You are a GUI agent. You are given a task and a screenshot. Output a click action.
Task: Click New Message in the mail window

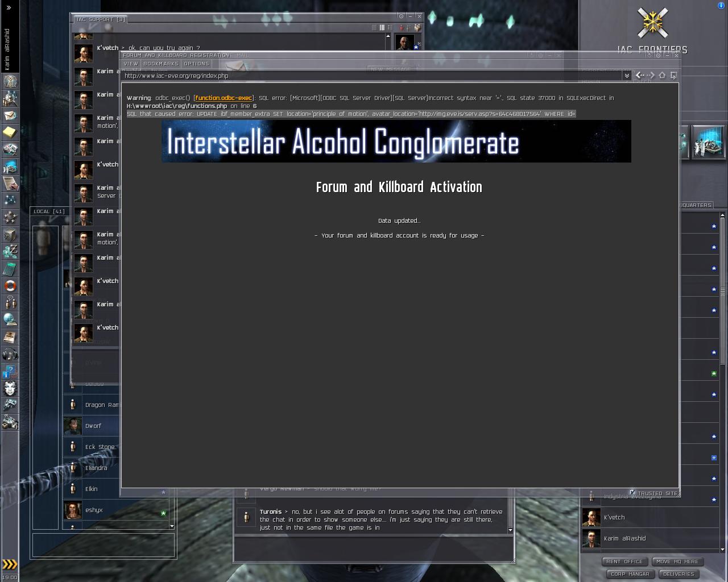391,69
